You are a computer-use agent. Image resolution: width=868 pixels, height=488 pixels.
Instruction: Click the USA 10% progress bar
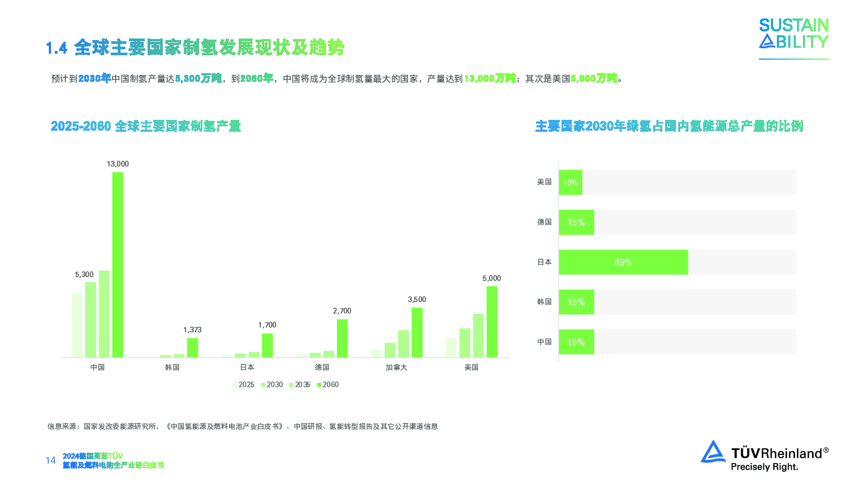pyautogui.click(x=570, y=183)
